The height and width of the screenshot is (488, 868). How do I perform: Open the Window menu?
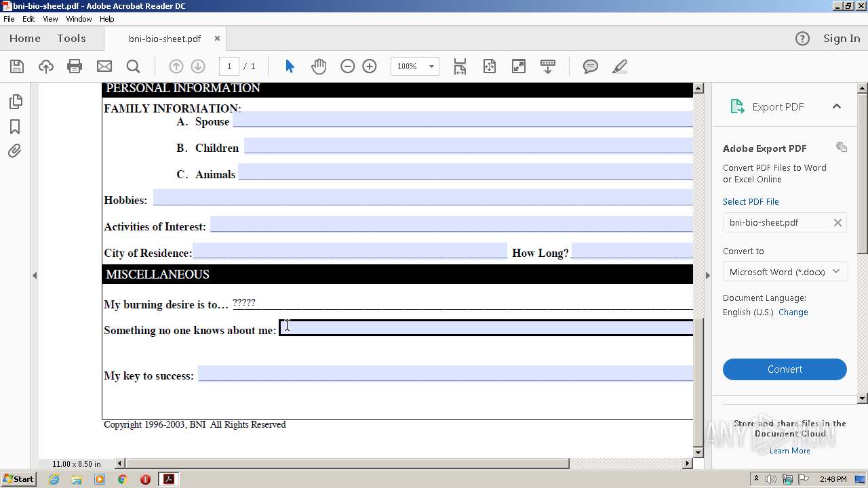[79, 19]
